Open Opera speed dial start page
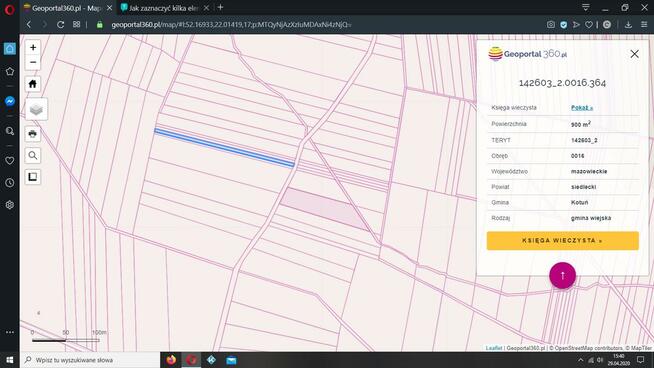 click(x=76, y=25)
